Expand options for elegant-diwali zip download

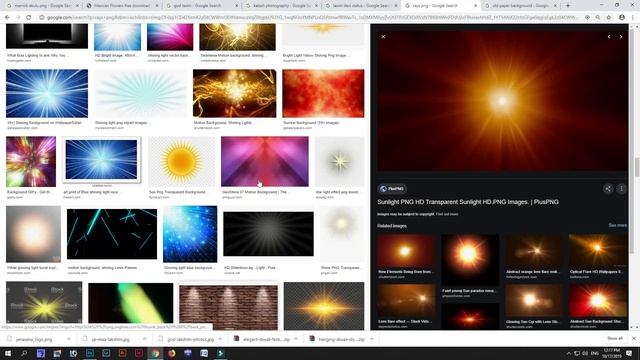[296, 339]
